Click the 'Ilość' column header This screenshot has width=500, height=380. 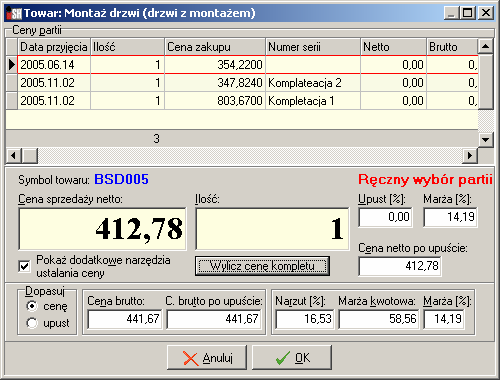click(128, 47)
